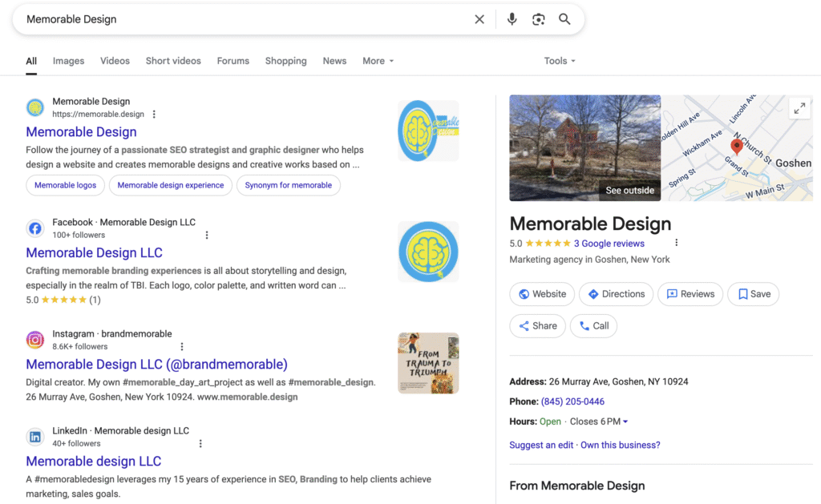Viewport: 821px width, 504px height.
Task: Switch to the Images tab
Action: click(x=68, y=60)
